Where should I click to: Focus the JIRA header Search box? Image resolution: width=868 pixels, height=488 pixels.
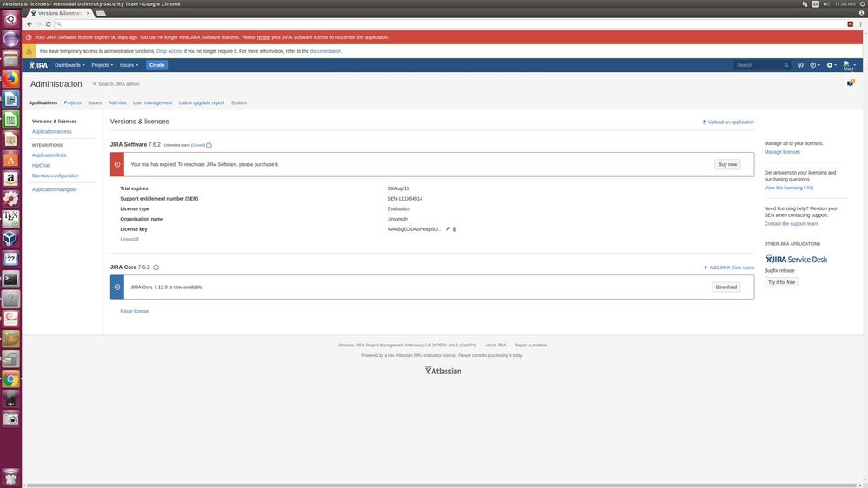point(762,65)
